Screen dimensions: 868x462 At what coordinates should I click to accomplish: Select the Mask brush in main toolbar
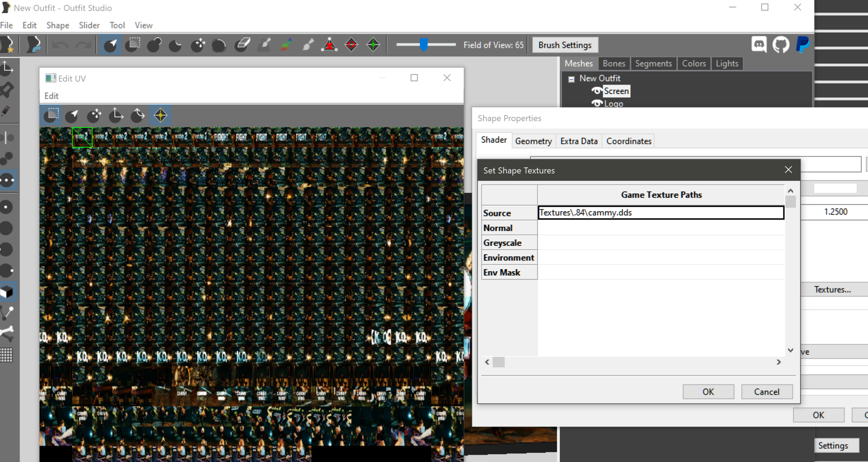(133, 45)
